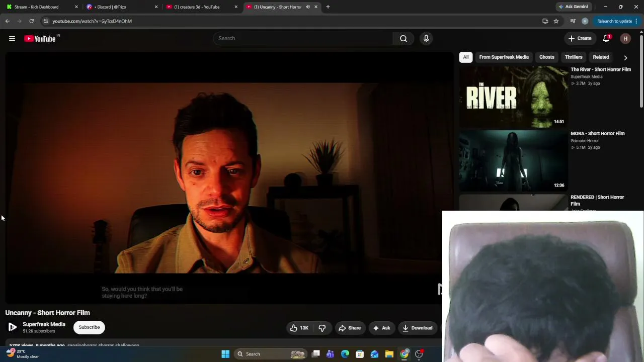Select From Superfreak Media chip
Viewport: 644px width, 362px height.
[x=504, y=57]
